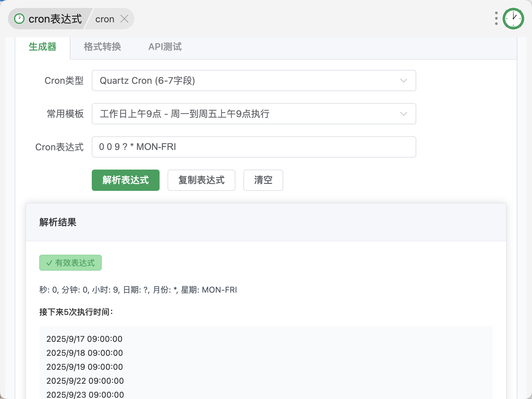Viewport: 532px width, 399px height.
Task: Expand the 常用模板 chevron arrow
Action: [x=404, y=114]
